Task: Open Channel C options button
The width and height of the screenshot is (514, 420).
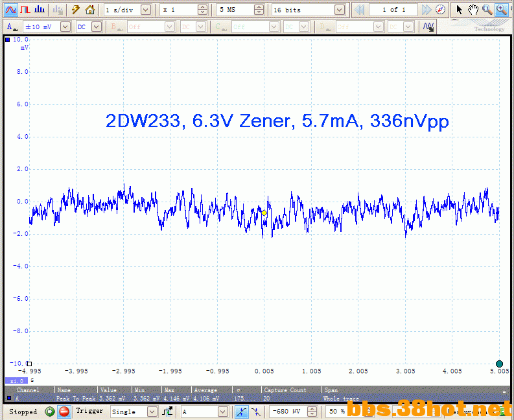Action: click(x=220, y=27)
